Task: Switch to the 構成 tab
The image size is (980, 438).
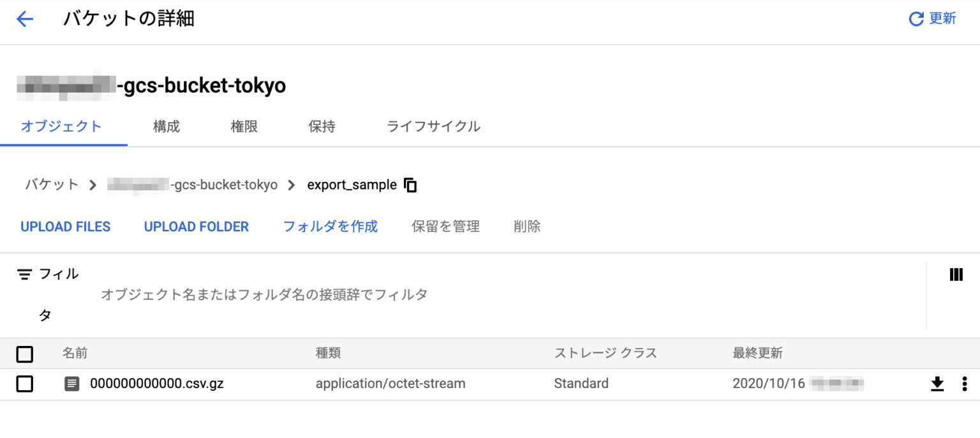Action: [166, 126]
